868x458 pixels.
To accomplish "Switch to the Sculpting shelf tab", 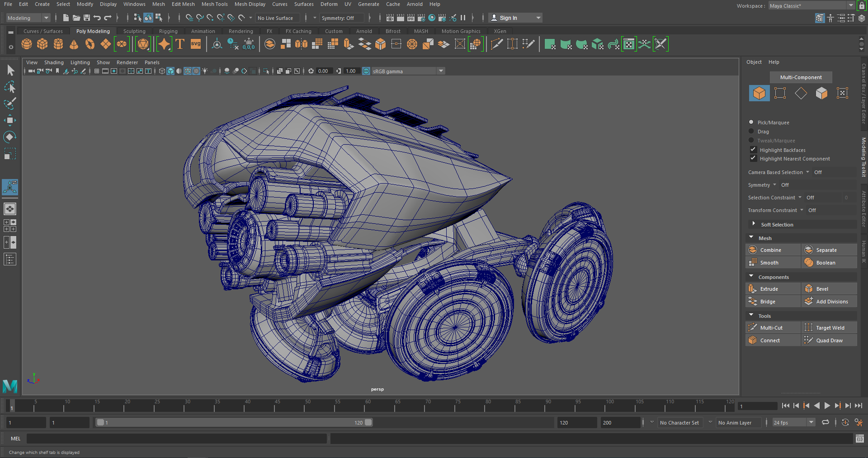I will [134, 31].
